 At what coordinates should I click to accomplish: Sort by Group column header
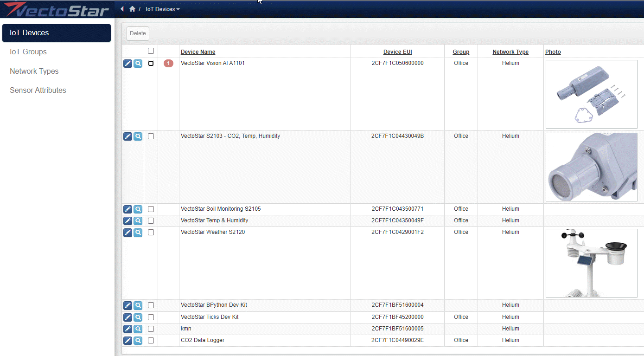click(x=461, y=52)
